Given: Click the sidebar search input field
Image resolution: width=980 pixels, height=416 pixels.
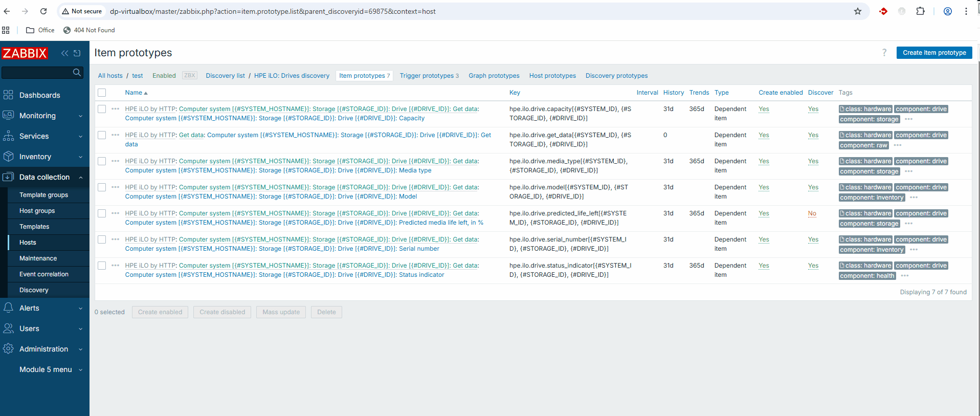Looking at the screenshot, I should (37, 73).
